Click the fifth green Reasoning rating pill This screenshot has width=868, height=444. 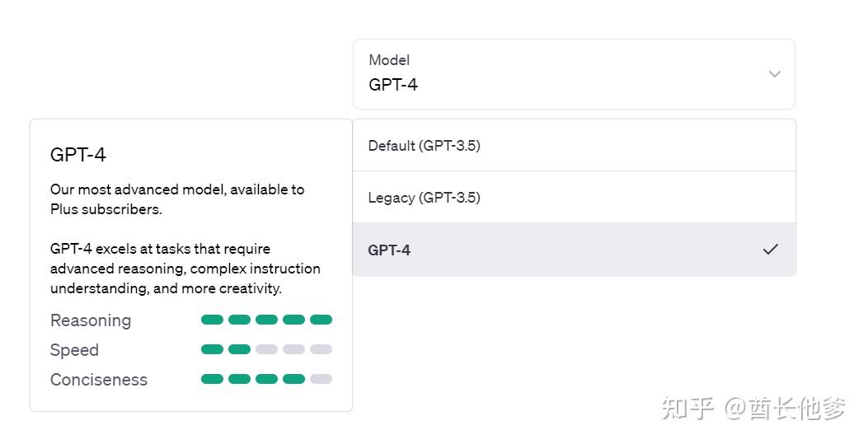(321, 320)
